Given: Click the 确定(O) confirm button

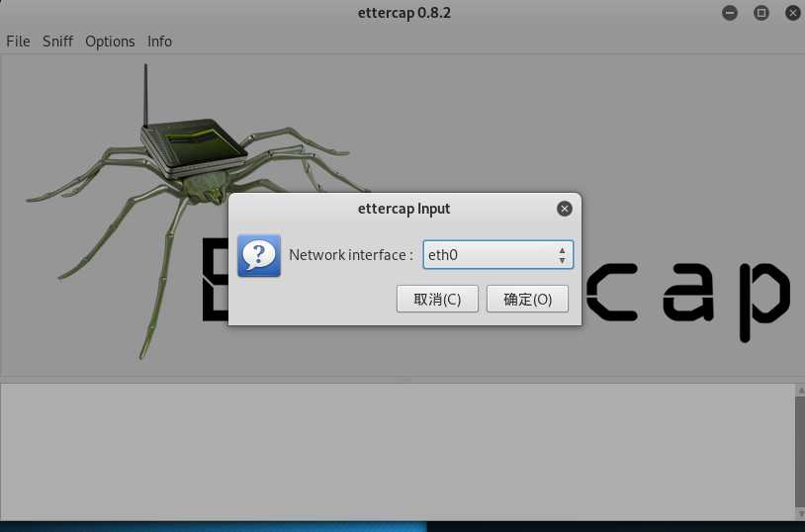Looking at the screenshot, I should coord(527,299).
